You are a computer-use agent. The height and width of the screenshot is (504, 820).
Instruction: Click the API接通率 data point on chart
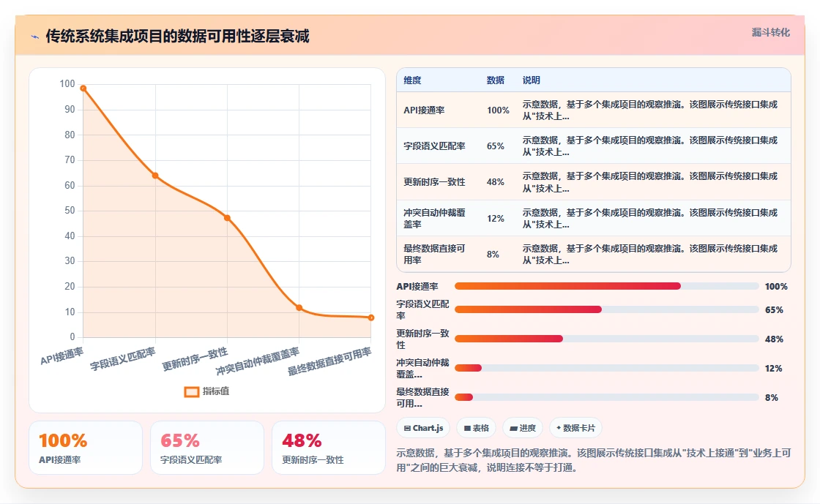coord(83,89)
